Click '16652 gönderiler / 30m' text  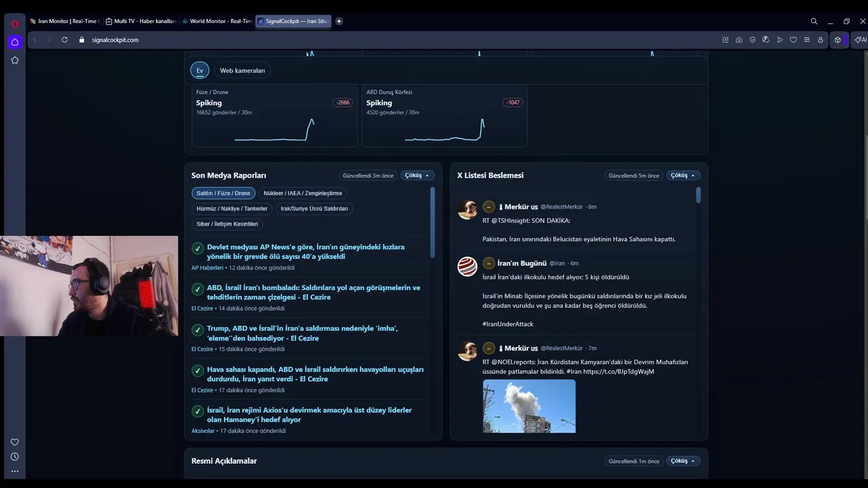224,113
